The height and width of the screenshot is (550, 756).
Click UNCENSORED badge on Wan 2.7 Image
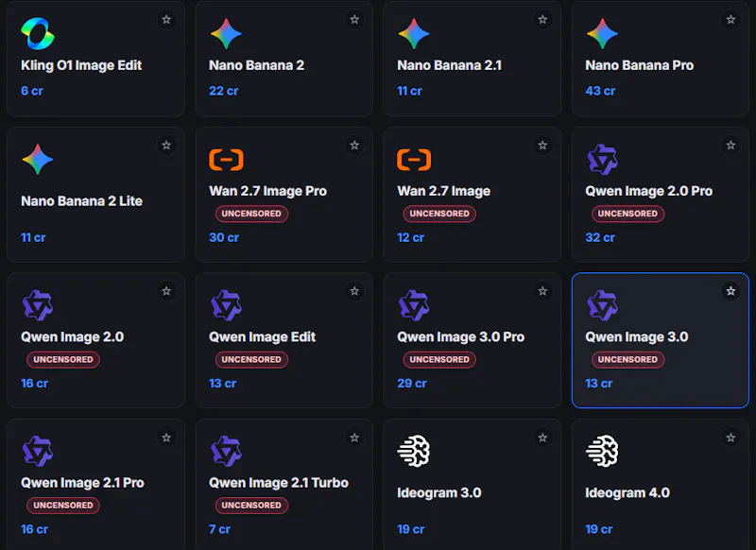pyautogui.click(x=439, y=214)
